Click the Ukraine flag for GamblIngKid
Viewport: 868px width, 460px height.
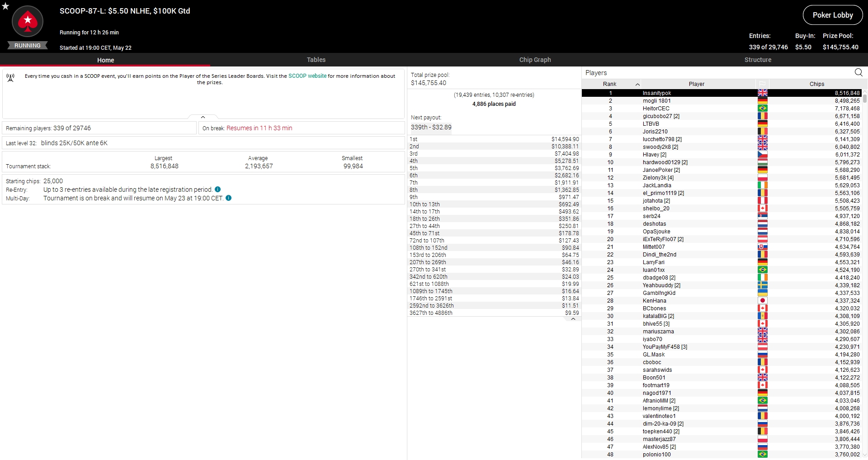point(762,293)
